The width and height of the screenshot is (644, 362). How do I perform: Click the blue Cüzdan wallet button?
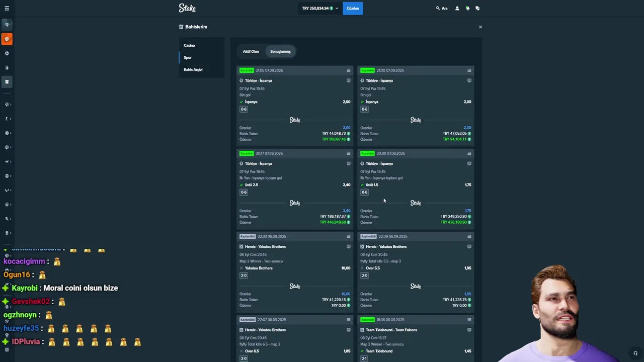[353, 8]
